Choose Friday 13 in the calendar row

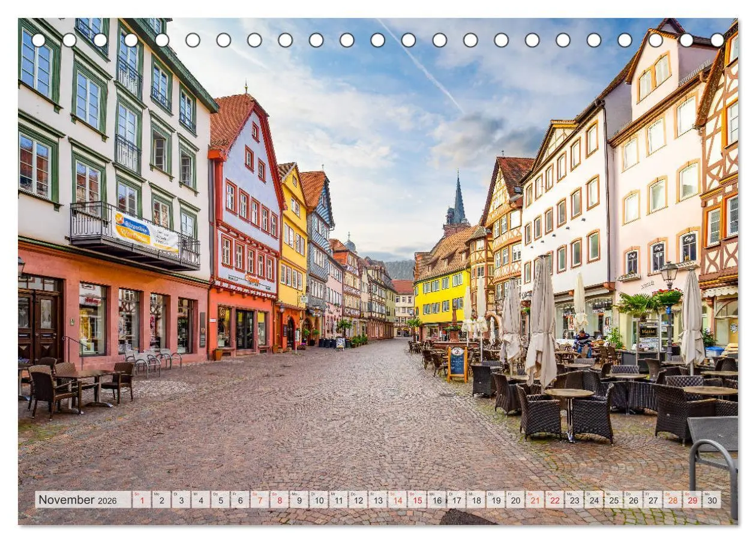377,500
